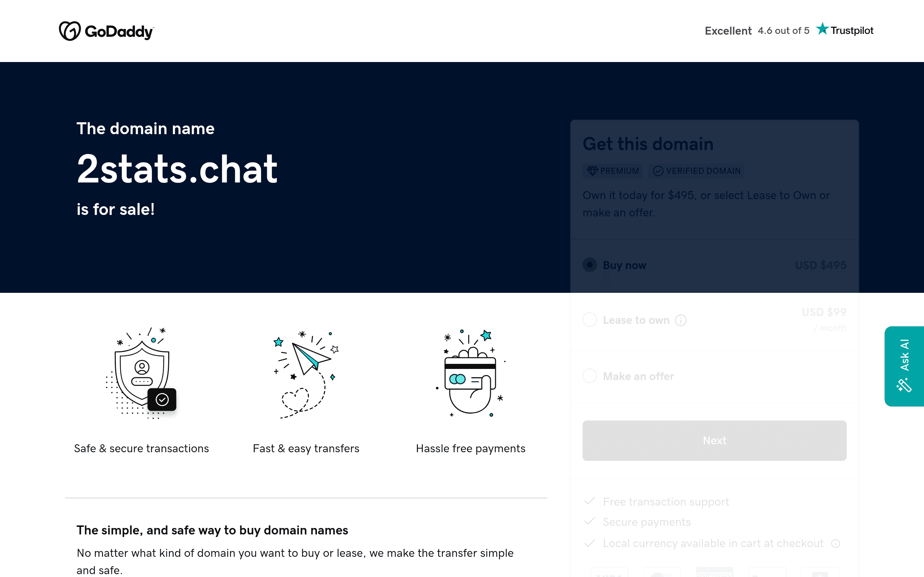This screenshot has height=577, width=924.
Task: Click the VERIFIED DOMAIN checkmark badge
Action: [x=697, y=171]
